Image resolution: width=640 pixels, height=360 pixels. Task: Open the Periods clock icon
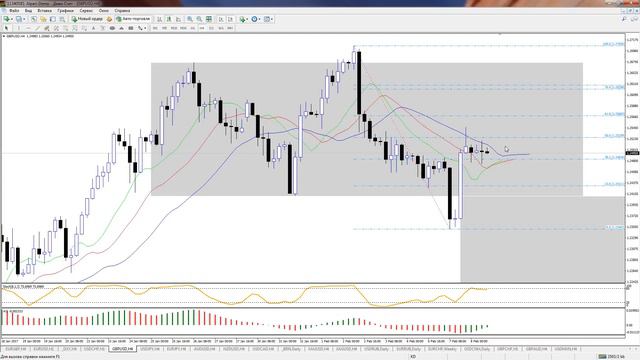click(x=254, y=19)
